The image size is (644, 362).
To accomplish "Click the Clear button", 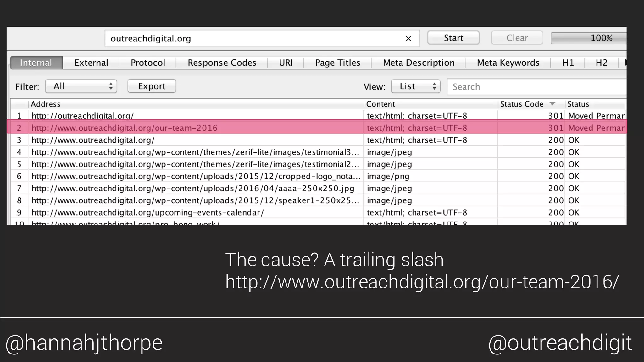I will (x=517, y=38).
